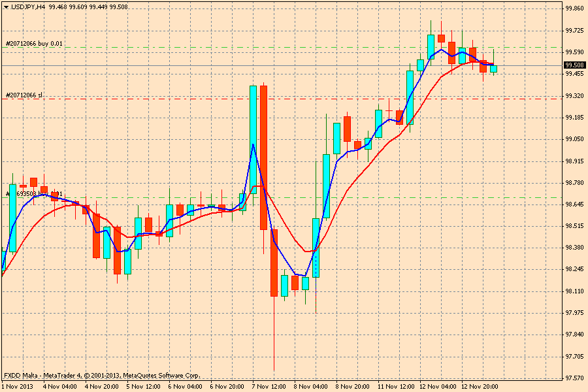Click the 11 Nov 12:00 time label
The image size is (588, 392).
tap(395, 386)
